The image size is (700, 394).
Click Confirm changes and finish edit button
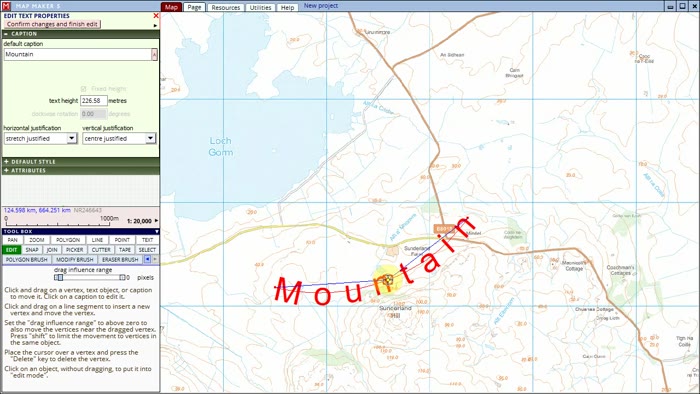click(52, 24)
